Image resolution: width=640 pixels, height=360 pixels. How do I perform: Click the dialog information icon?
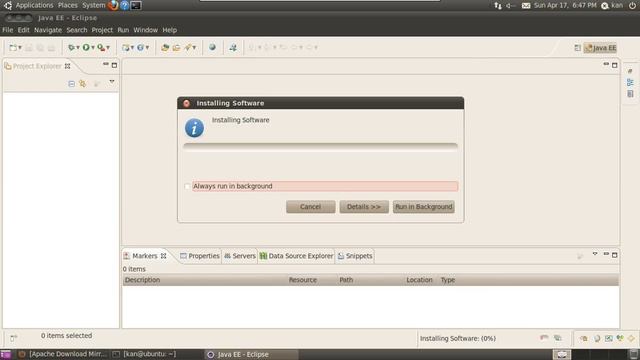tap(194, 128)
